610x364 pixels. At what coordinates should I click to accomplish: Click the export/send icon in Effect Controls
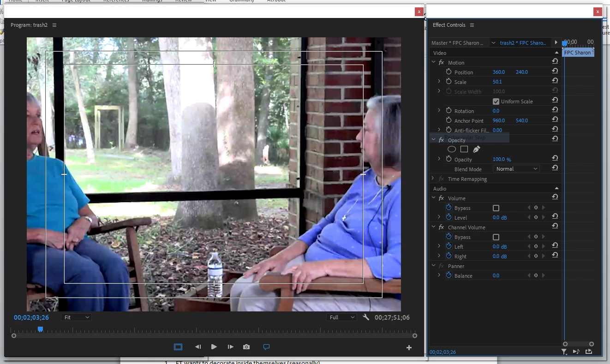pyautogui.click(x=589, y=352)
